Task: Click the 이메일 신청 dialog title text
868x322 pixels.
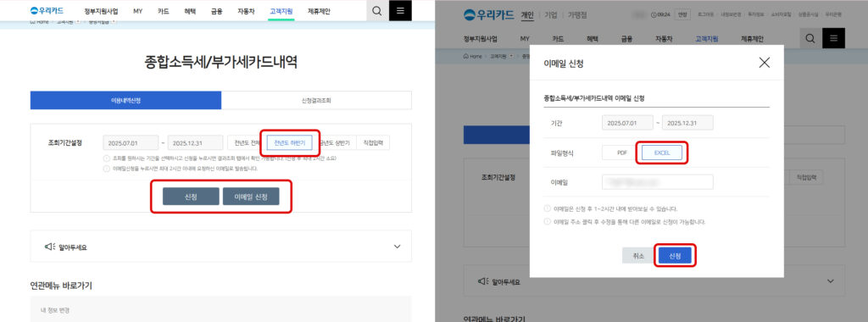Action: pos(564,64)
